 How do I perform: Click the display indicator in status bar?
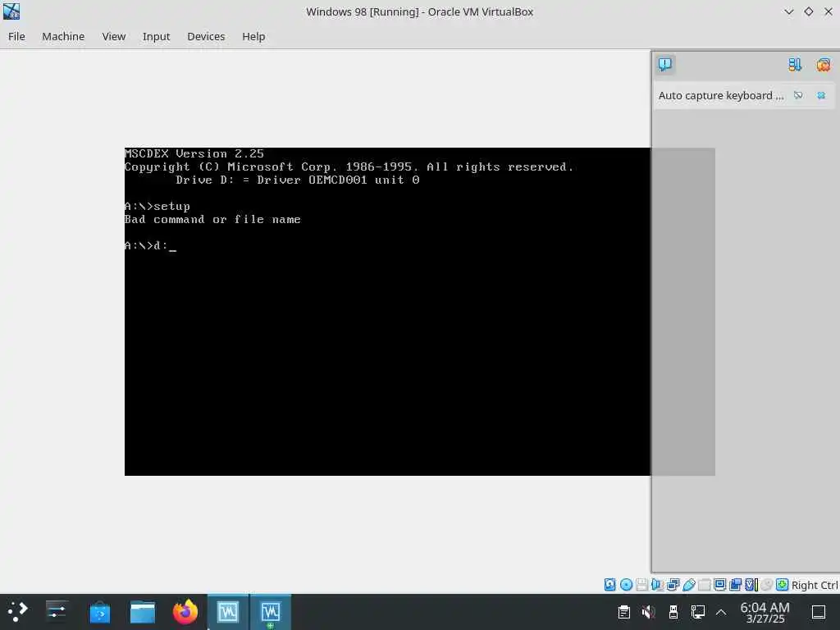720,584
